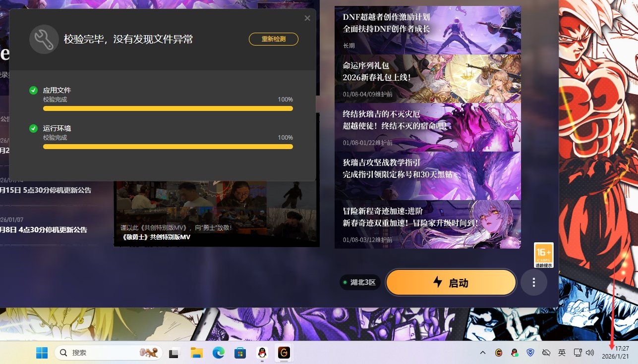
Task: Click the network status icon in system tray
Action: pos(578,353)
